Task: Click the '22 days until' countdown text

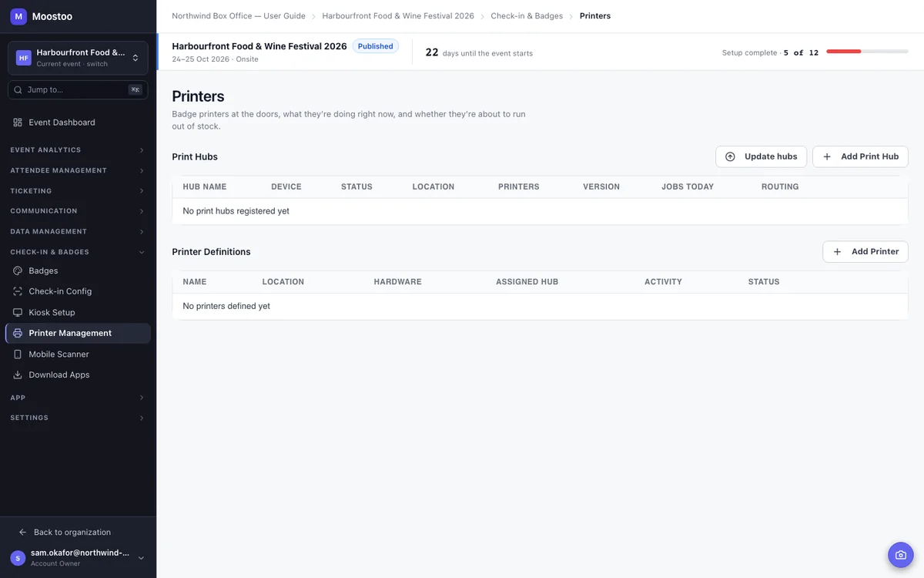Action: [x=479, y=52]
